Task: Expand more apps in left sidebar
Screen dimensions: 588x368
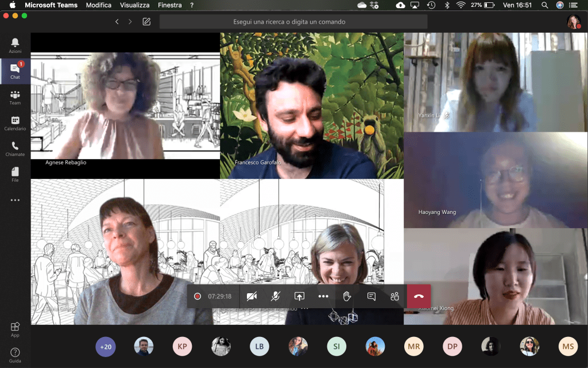Action: [15, 200]
